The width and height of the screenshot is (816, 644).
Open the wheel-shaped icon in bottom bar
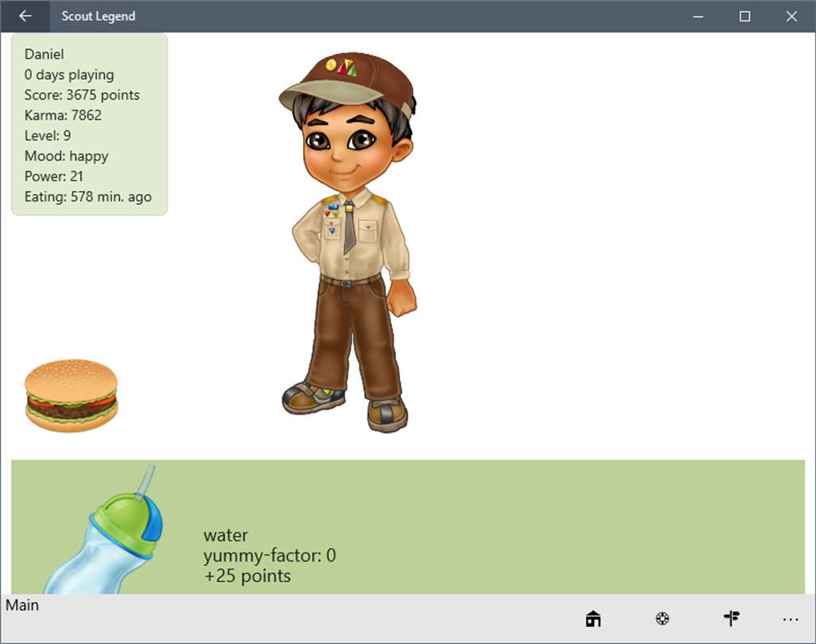[663, 619]
